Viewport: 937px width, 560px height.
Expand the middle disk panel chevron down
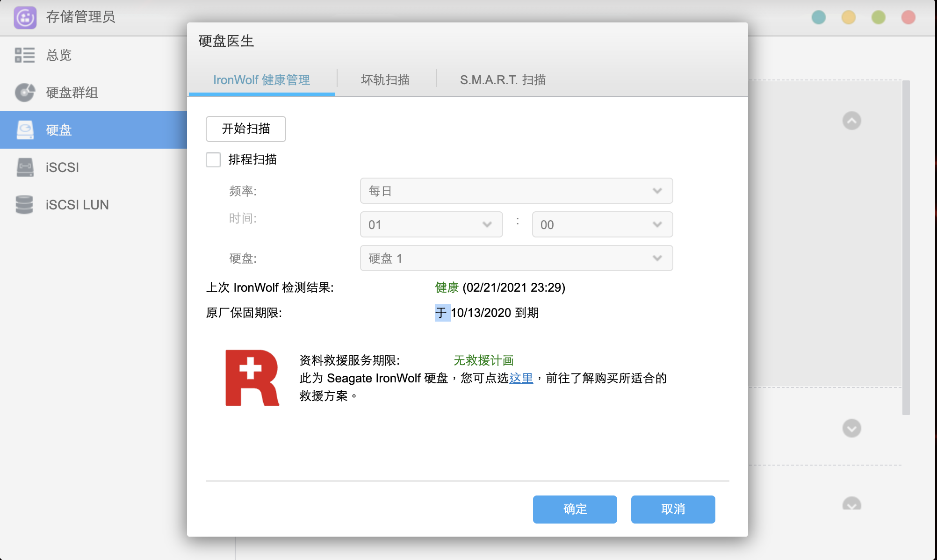coord(852,428)
